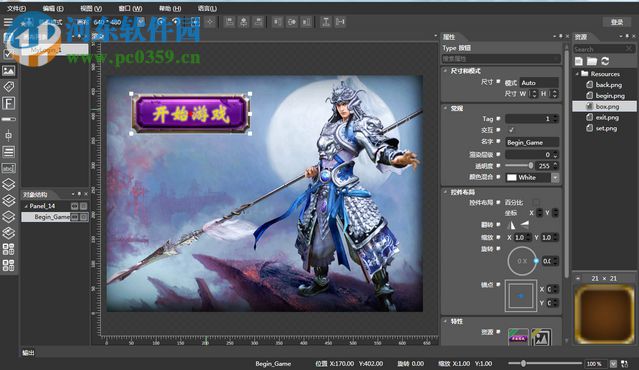Screen dimensions: 639x370
Task: Select the framed-F font label widget in the toolbox
Action: pyautogui.click(x=9, y=103)
